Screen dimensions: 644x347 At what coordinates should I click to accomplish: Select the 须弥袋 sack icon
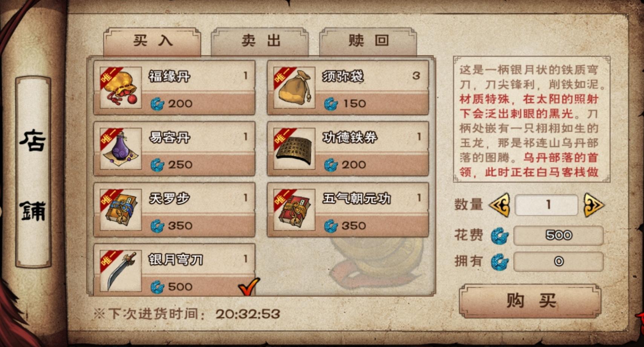point(294,88)
